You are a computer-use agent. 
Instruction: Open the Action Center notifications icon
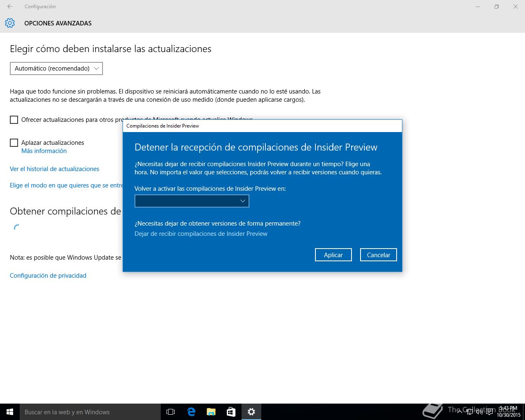[489, 412]
